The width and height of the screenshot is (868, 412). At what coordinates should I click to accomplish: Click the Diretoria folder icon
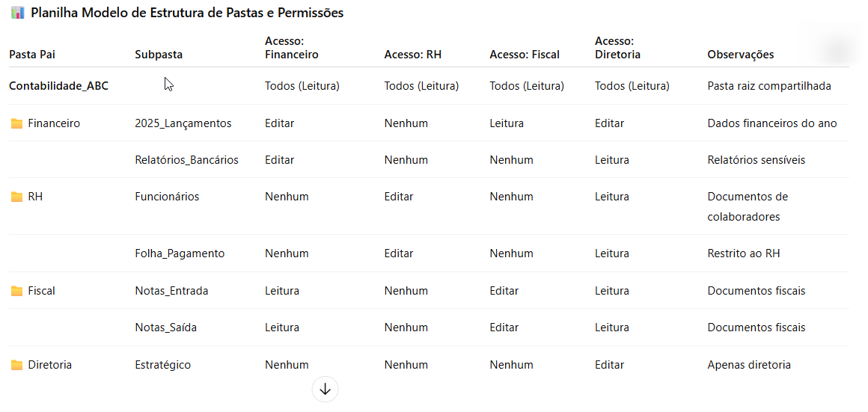tap(16, 365)
